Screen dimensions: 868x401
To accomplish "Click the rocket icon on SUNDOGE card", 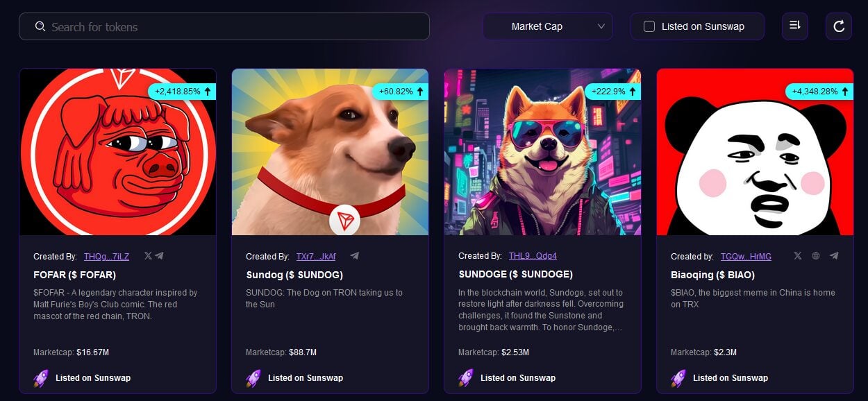I will pos(466,378).
